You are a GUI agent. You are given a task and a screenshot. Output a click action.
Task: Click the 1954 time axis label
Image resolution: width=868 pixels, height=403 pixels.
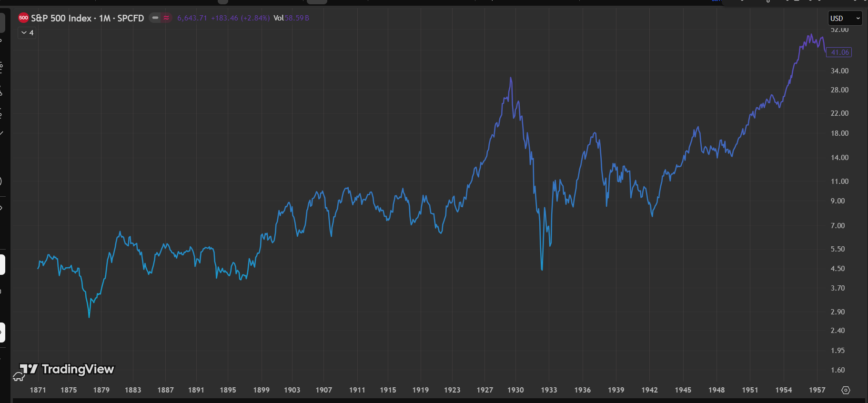click(x=784, y=390)
